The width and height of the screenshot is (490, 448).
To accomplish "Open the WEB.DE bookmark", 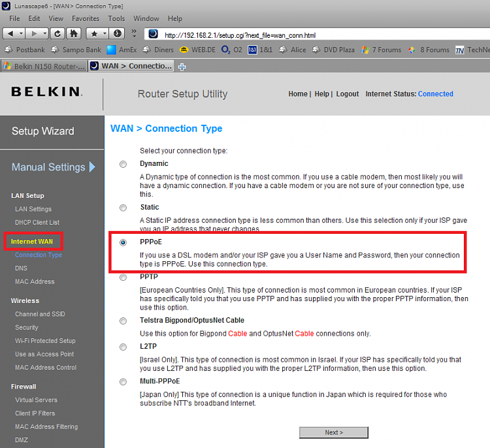I will (x=198, y=50).
